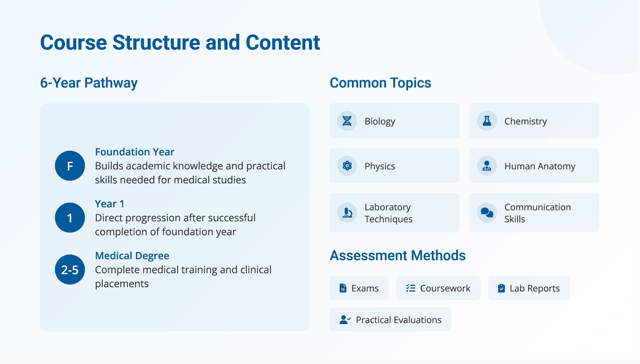Select the Foundation Year 'F' circle
Viewport: 640px width, 364px height.
click(70, 166)
